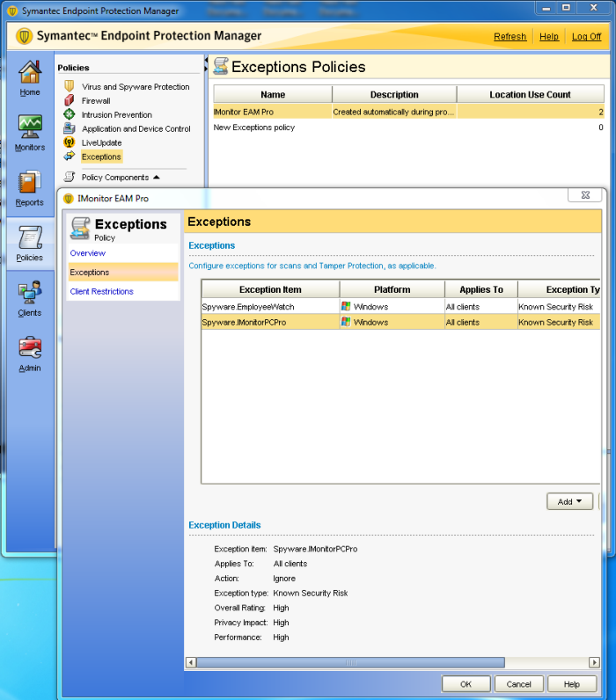Open the Home page icon
The height and width of the screenshot is (700, 616).
(x=30, y=72)
